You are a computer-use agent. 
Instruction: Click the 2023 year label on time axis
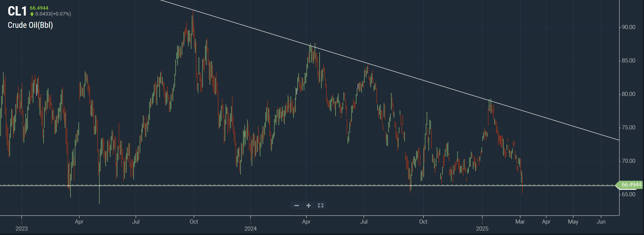coord(22,229)
